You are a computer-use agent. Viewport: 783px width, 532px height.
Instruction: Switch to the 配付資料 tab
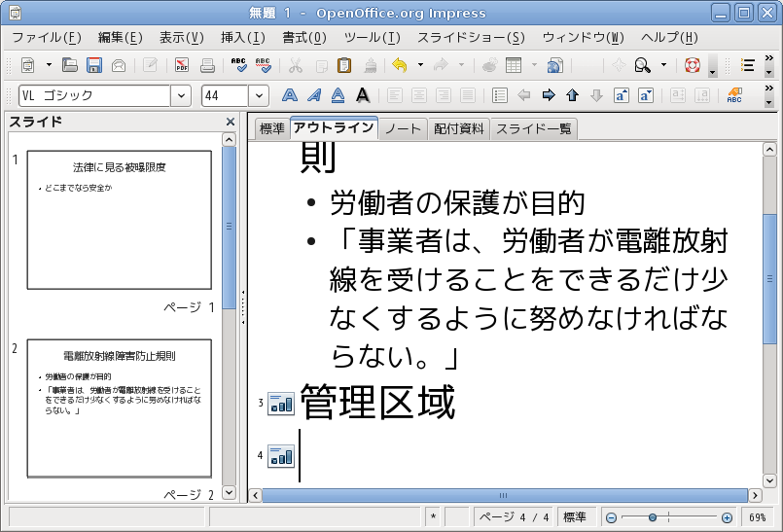(459, 129)
